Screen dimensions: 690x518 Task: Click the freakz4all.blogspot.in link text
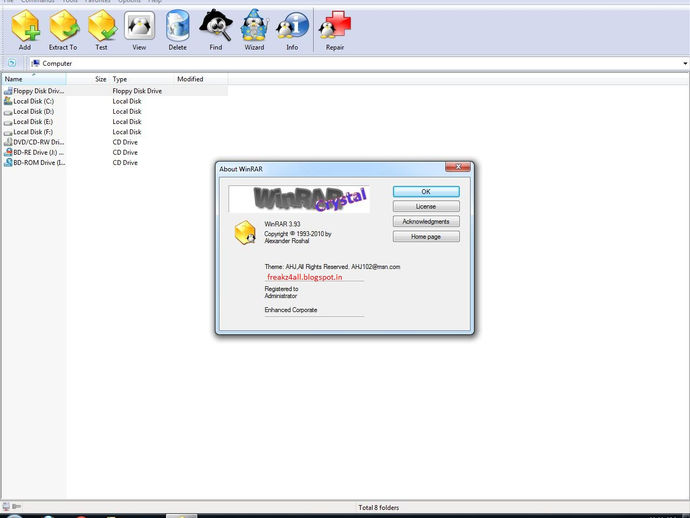coord(305,277)
